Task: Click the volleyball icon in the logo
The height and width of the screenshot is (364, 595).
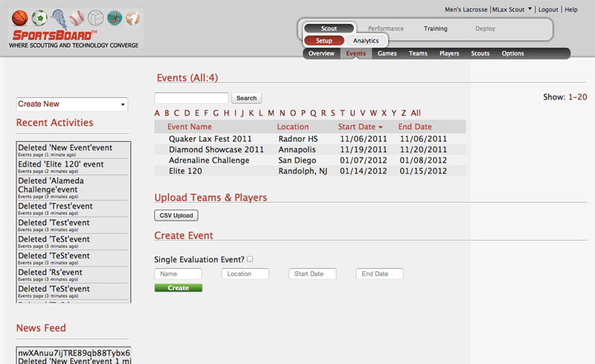Action: click(x=96, y=18)
